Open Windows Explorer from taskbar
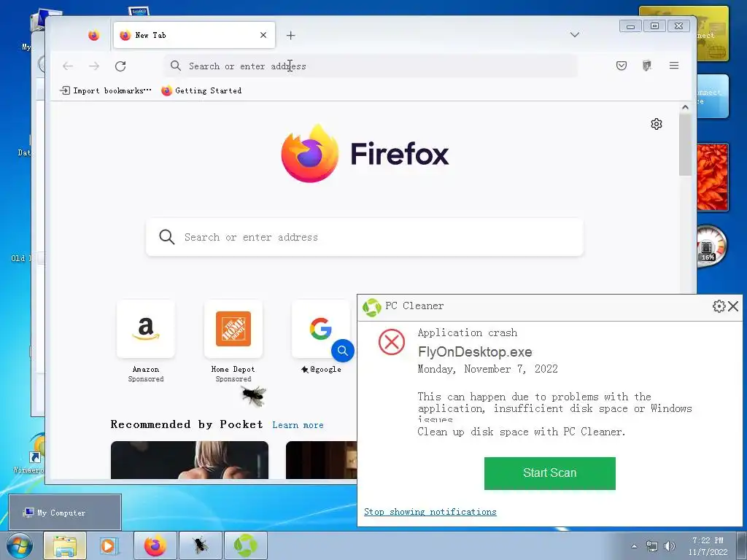This screenshot has height=560, width=747. pyautogui.click(x=65, y=545)
